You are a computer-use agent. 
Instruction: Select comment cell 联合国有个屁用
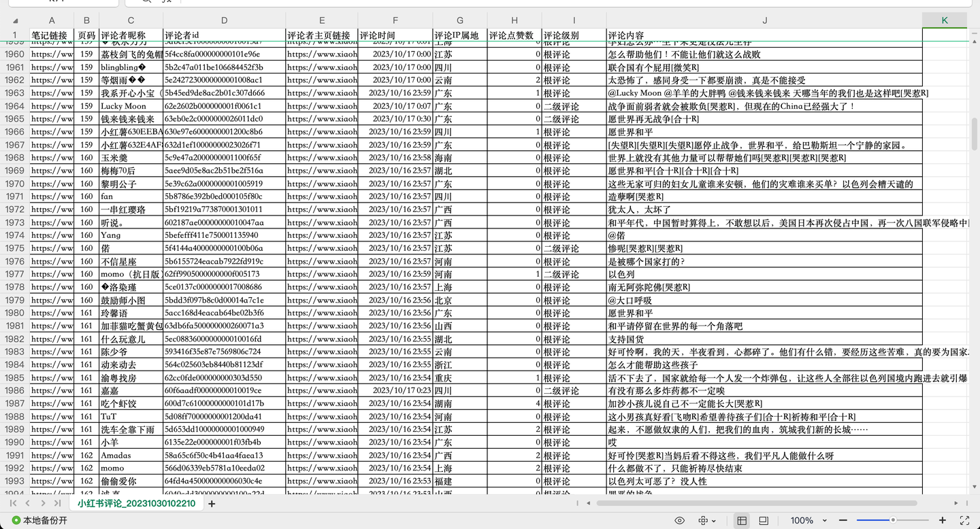(x=764, y=67)
